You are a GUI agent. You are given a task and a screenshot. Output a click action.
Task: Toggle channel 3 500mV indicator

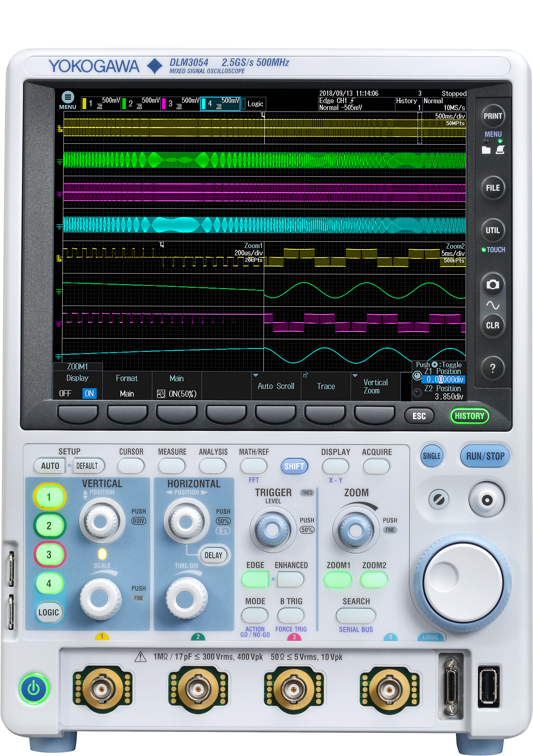(x=181, y=103)
